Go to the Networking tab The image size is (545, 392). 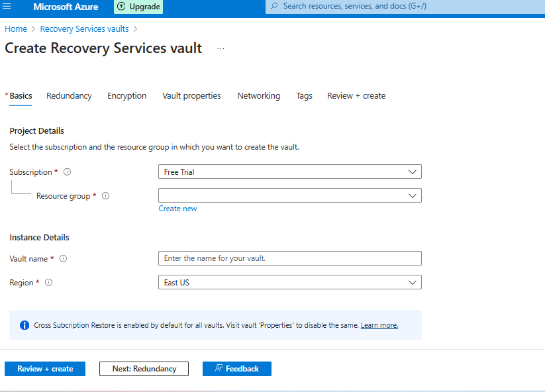258,96
